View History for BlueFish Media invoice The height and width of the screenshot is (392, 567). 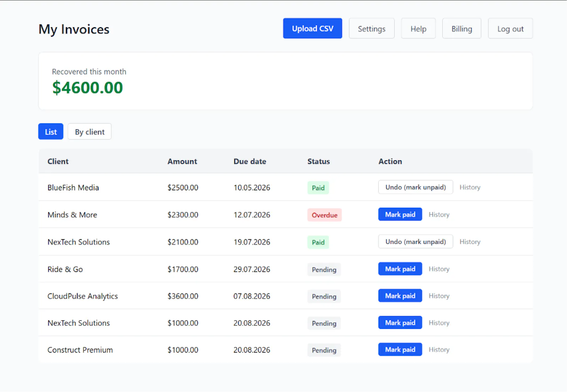point(470,187)
